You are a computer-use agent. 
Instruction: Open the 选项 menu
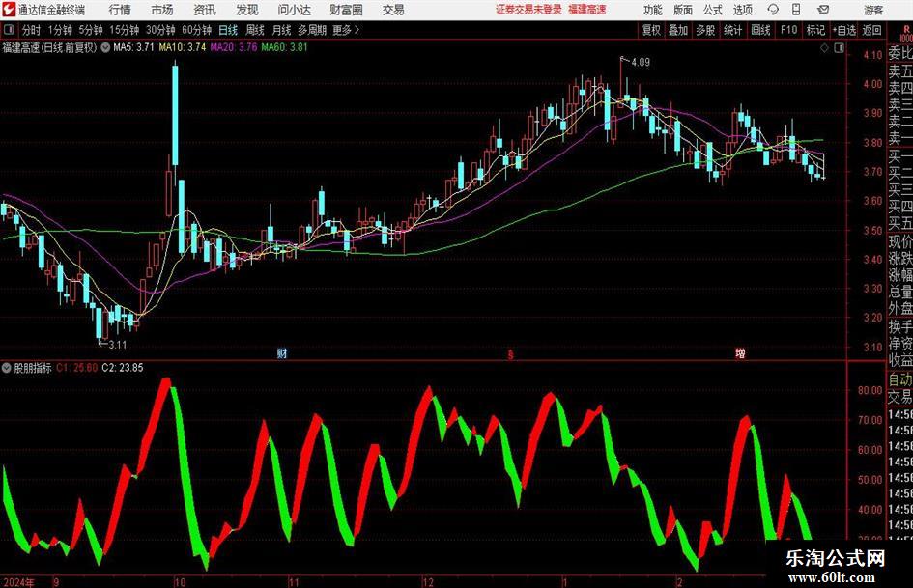point(742,10)
